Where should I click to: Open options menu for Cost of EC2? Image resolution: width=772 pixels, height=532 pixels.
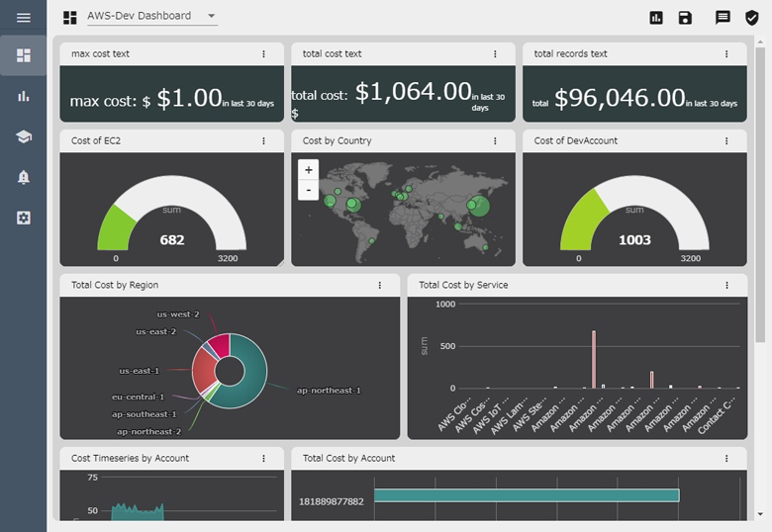(x=263, y=141)
